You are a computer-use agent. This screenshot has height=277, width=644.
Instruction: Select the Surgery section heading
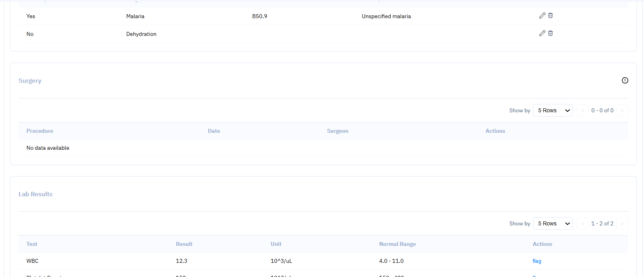30,80
